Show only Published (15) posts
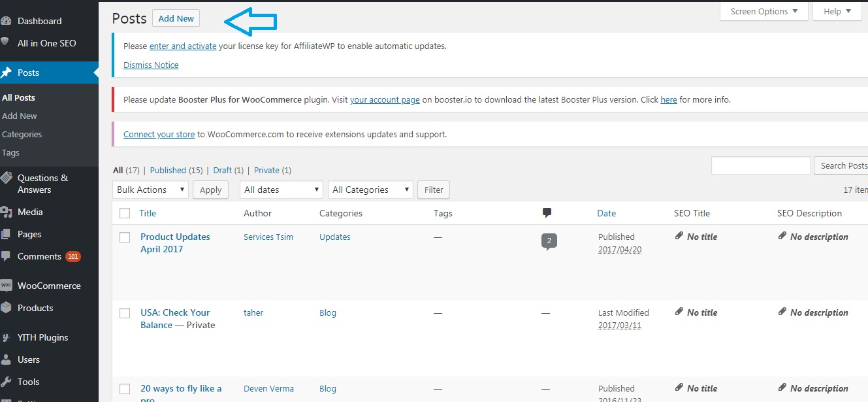Screen dimensions: 868x402 point(176,170)
